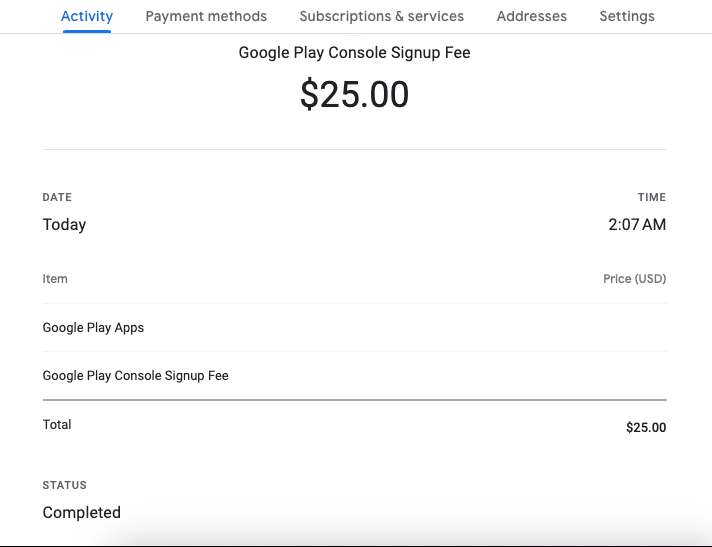Image resolution: width=712 pixels, height=547 pixels.
Task: Click the Price (USD) column header
Action: point(634,279)
